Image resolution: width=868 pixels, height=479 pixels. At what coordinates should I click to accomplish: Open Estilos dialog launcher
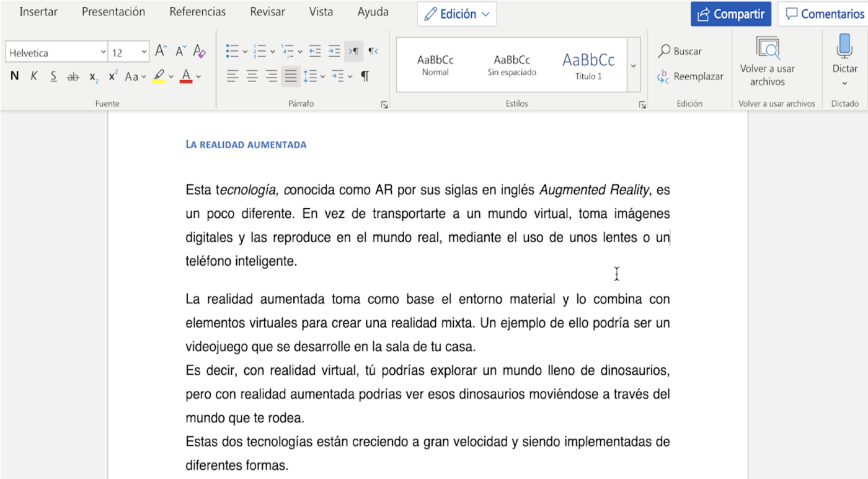pyautogui.click(x=642, y=105)
